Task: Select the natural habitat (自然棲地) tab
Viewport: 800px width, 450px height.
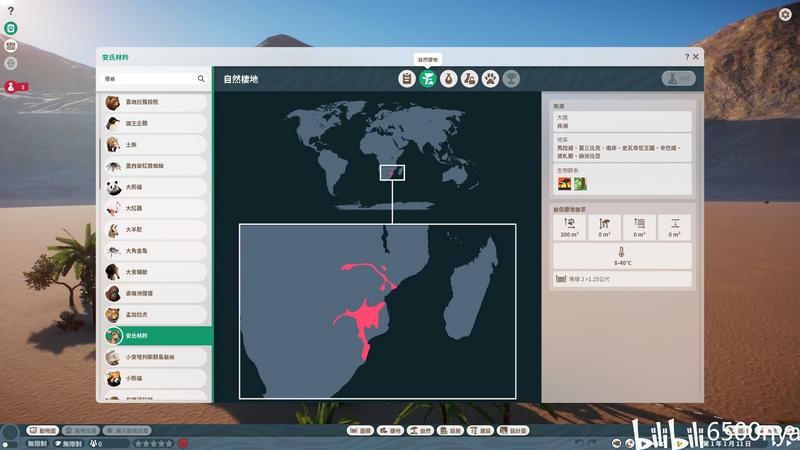Action: [428, 79]
